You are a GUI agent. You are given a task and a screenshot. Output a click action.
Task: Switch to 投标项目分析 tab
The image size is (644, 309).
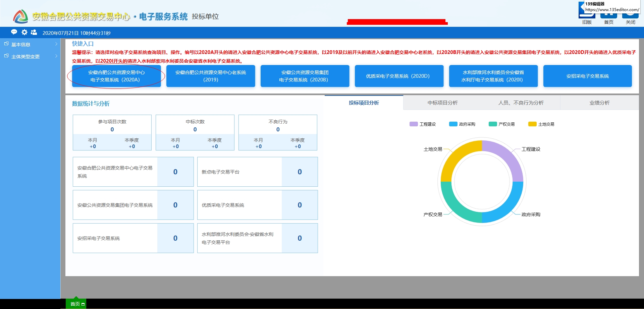pos(364,103)
